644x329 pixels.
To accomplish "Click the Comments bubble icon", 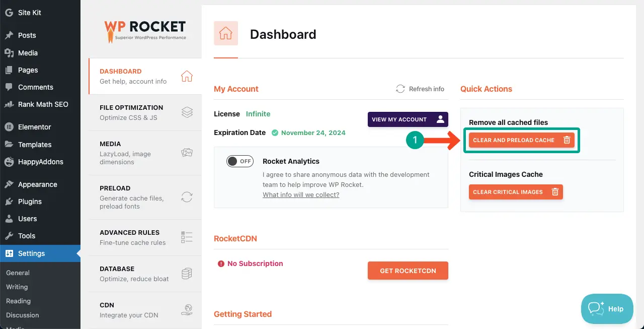I will pyautogui.click(x=9, y=87).
